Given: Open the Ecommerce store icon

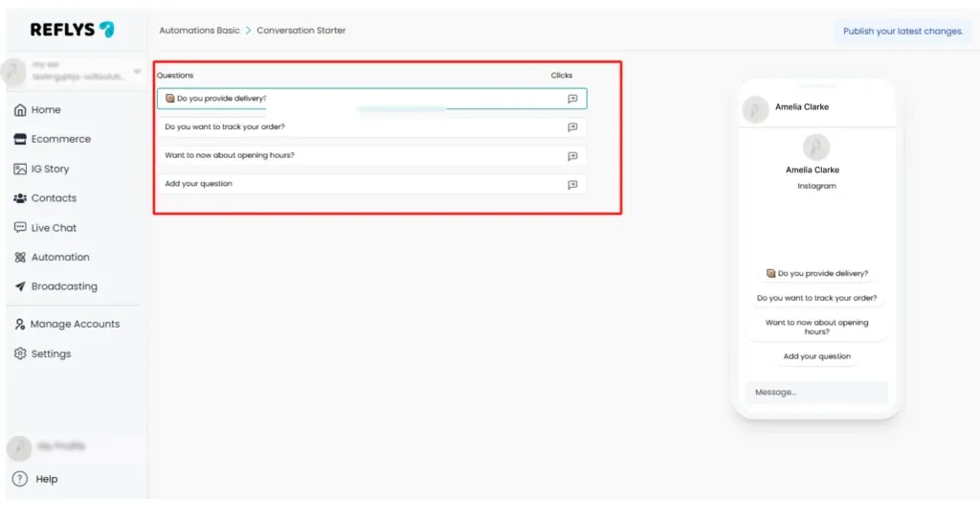Looking at the screenshot, I should tap(20, 139).
